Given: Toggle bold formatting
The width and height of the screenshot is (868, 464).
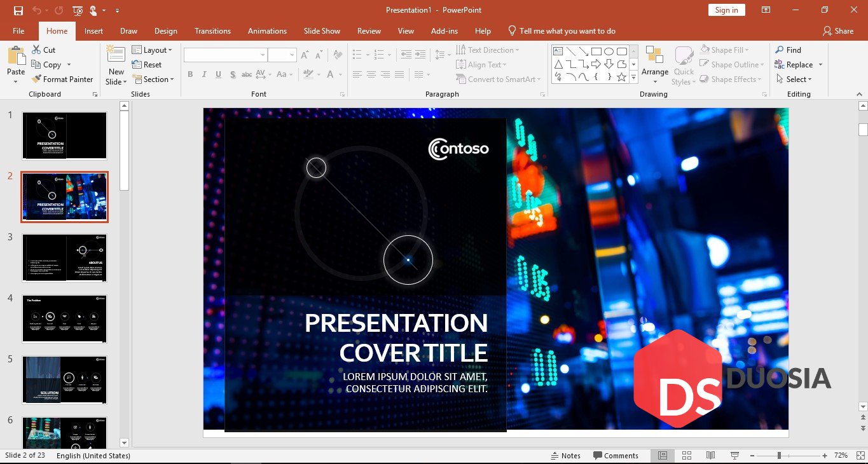Looking at the screenshot, I should [189, 74].
